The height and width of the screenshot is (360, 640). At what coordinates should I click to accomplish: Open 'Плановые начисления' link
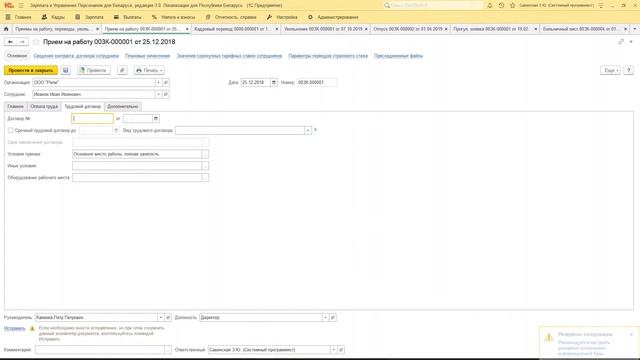[147, 56]
